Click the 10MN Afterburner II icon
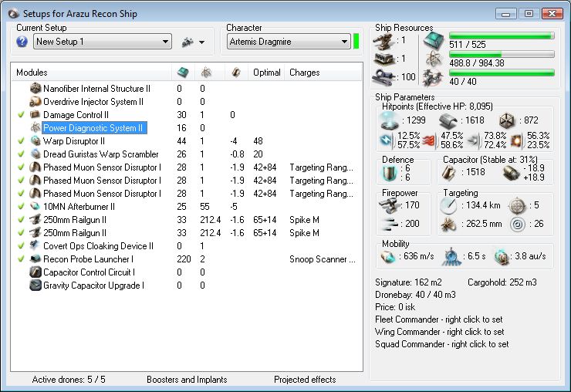The width and height of the screenshot is (571, 392). 35,206
